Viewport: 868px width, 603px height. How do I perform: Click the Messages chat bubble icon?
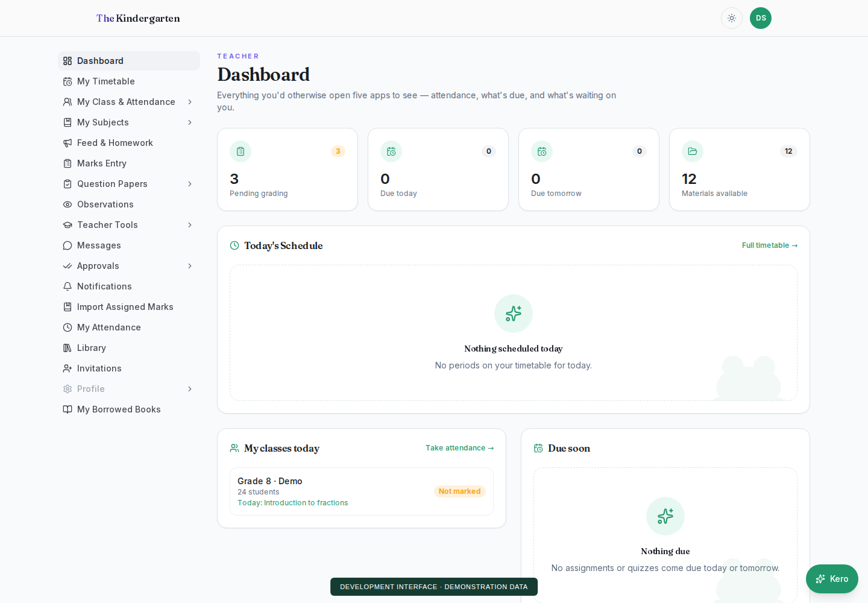pos(68,245)
